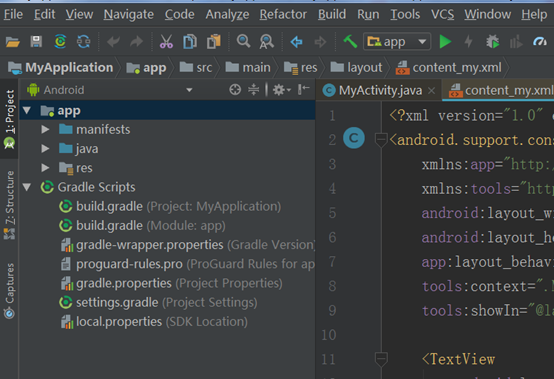554x379 pixels.
Task: Click the Collapse All icon in Project panel
Action: coord(253,90)
